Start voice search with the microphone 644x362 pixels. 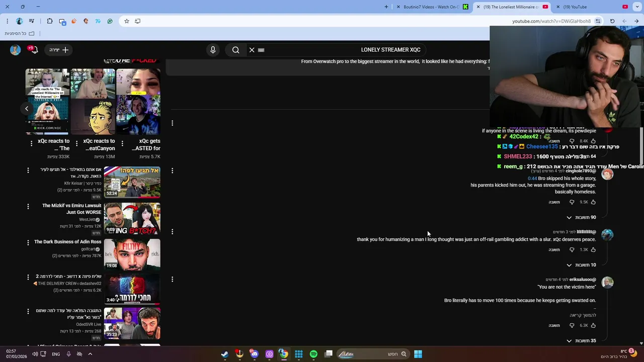[x=213, y=50]
